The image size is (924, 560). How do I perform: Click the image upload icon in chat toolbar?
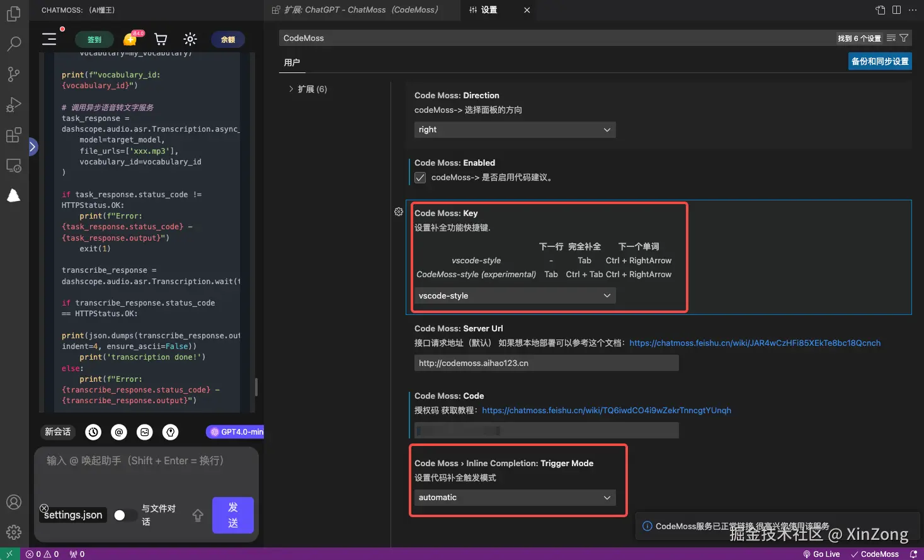click(145, 432)
